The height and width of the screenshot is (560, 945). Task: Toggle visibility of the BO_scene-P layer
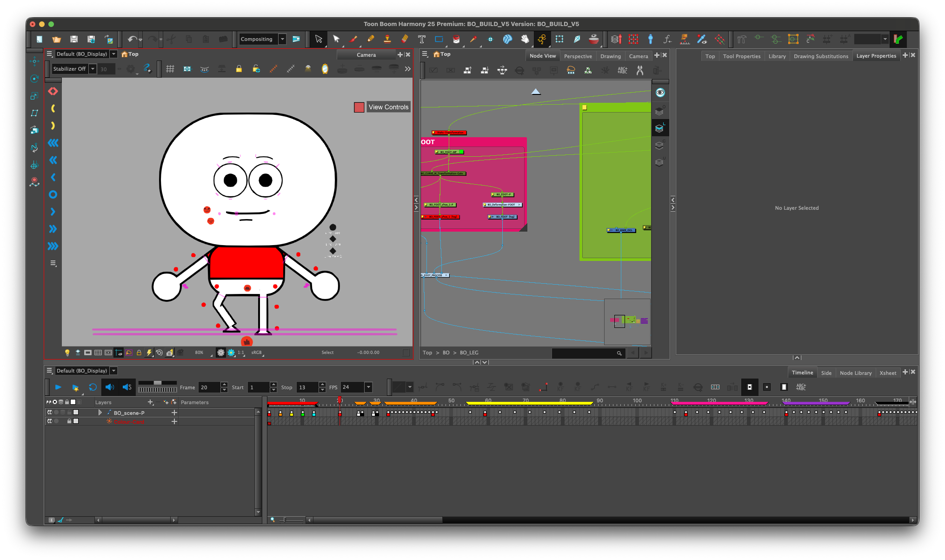pos(49,413)
